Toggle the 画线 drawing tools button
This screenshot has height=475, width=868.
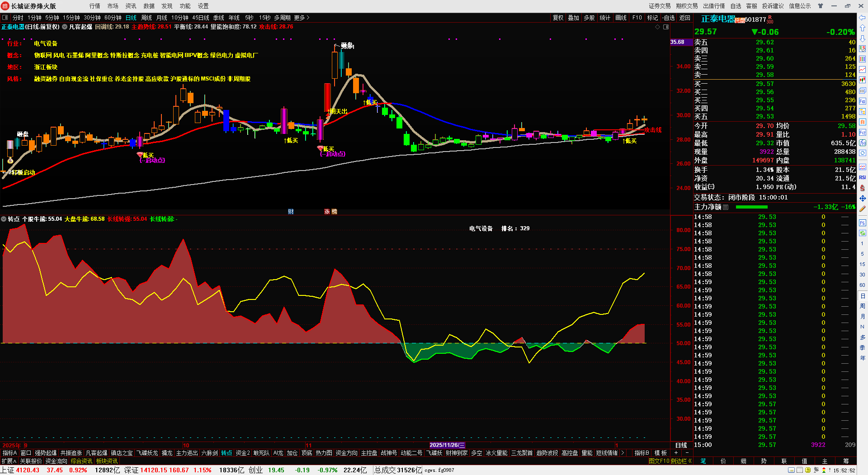(621, 18)
